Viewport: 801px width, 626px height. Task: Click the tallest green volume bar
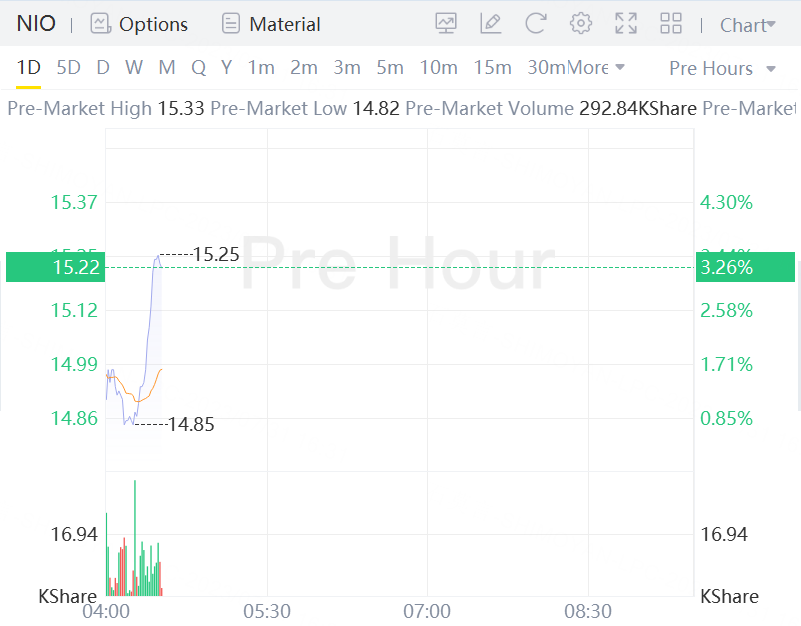coord(135,538)
